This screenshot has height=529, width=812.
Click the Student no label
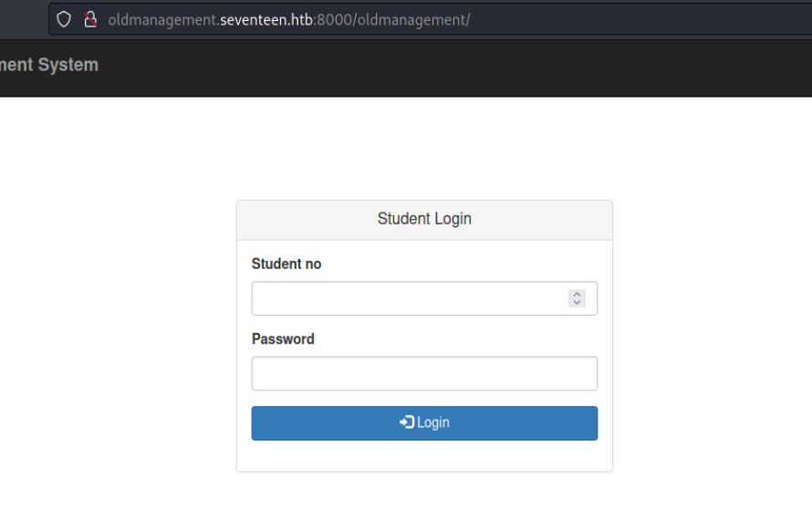286,264
